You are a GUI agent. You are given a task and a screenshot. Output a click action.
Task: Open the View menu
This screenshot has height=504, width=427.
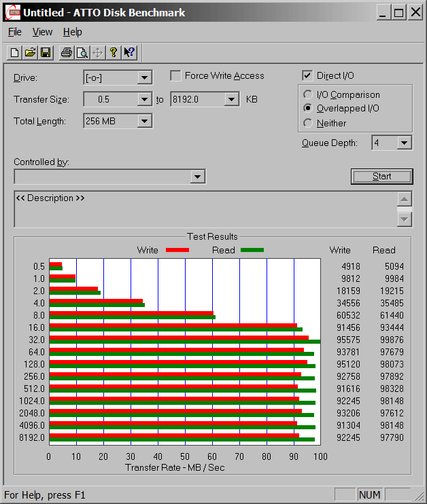[x=42, y=32]
